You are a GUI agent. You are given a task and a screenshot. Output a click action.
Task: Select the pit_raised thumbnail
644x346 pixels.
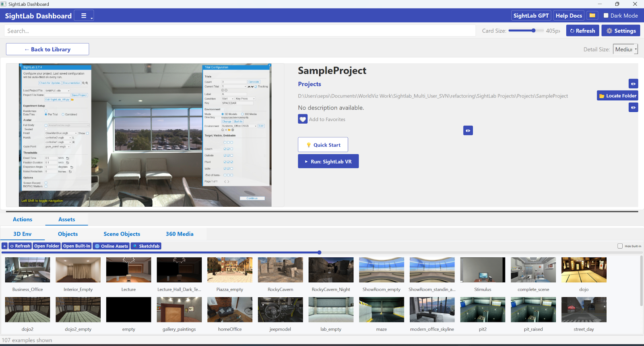[x=533, y=310]
